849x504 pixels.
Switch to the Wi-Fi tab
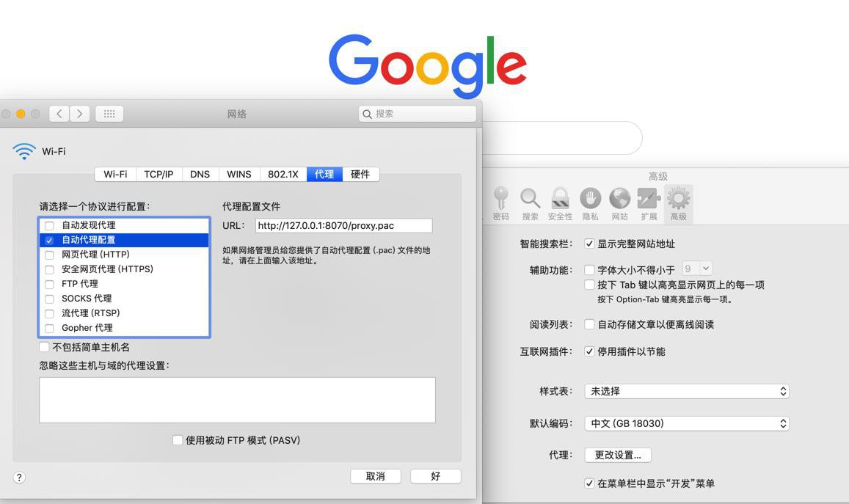[x=115, y=175]
